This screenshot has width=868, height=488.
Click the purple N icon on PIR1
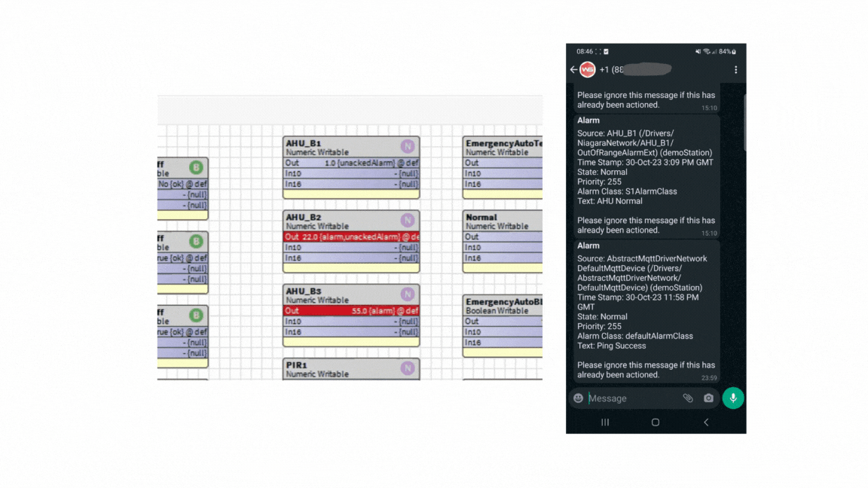coord(408,368)
